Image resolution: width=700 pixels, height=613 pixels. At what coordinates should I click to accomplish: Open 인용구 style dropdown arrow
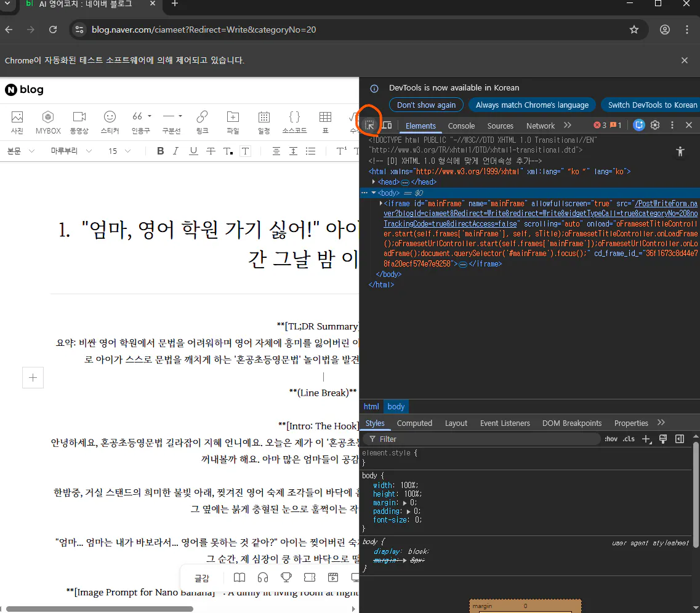click(x=150, y=116)
